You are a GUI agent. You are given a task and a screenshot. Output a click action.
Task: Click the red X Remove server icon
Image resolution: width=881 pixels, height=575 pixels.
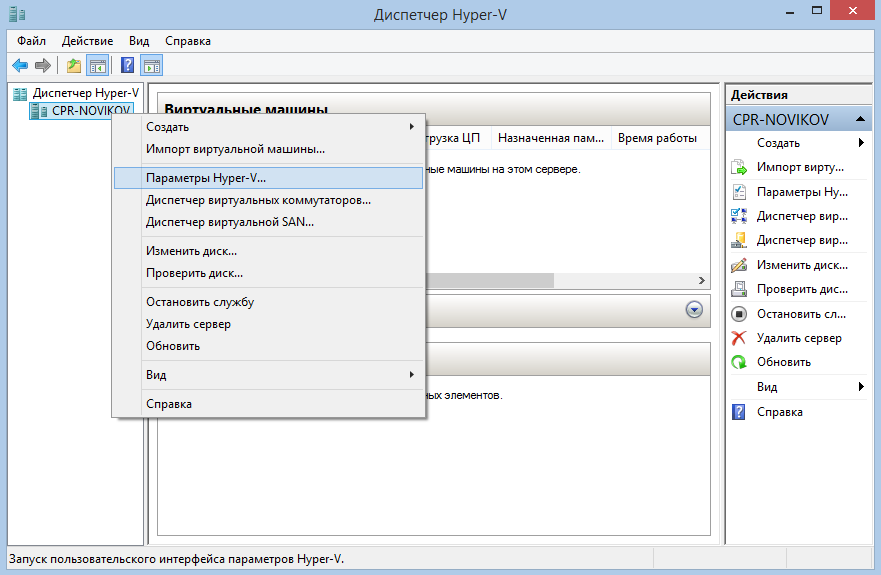coord(739,338)
